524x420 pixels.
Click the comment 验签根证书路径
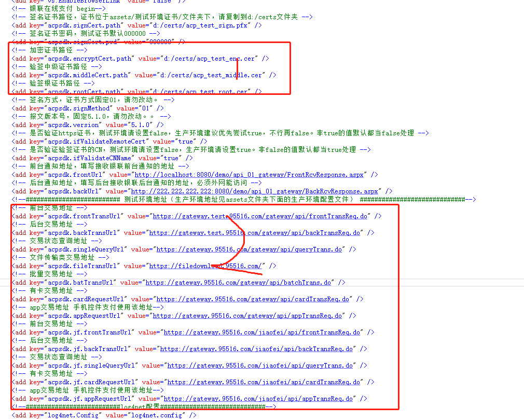pos(53,83)
